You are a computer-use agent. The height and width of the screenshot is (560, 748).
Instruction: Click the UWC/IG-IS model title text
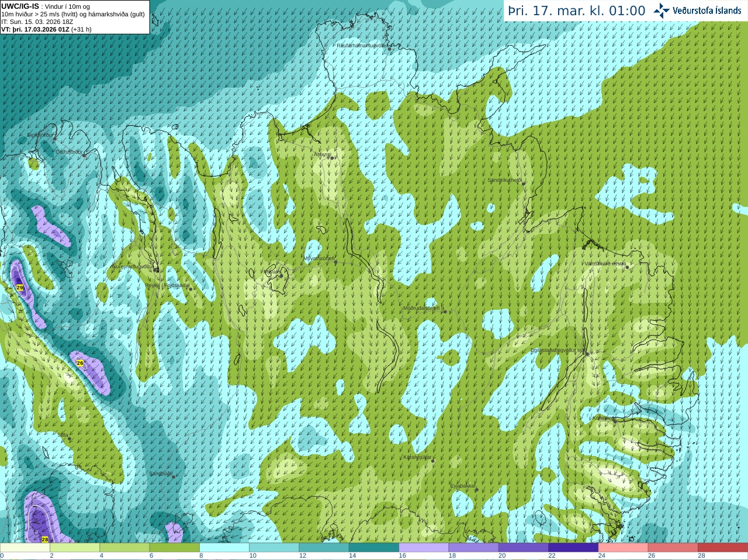(x=20, y=6)
